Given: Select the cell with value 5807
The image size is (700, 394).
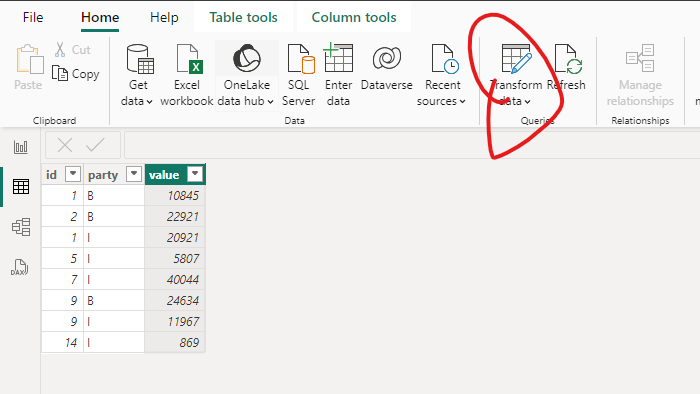Looking at the screenshot, I should pyautogui.click(x=175, y=258).
